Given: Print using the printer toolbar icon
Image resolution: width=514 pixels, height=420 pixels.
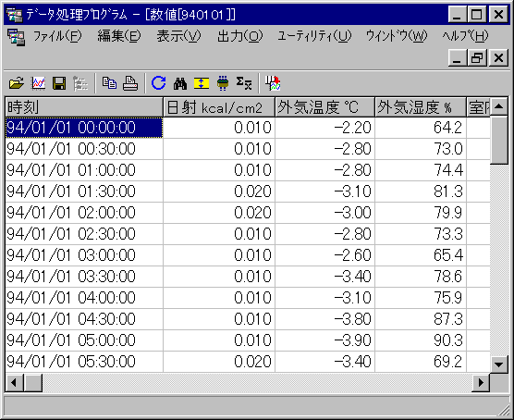Looking at the screenshot, I should click(x=130, y=83).
